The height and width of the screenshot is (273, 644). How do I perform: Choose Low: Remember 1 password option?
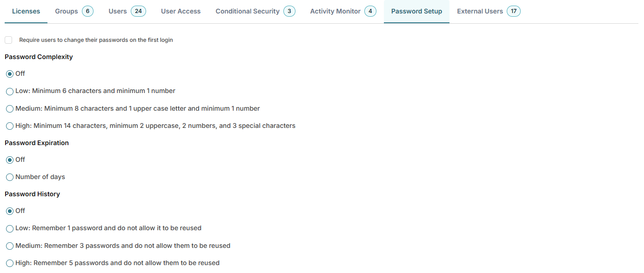tap(10, 229)
